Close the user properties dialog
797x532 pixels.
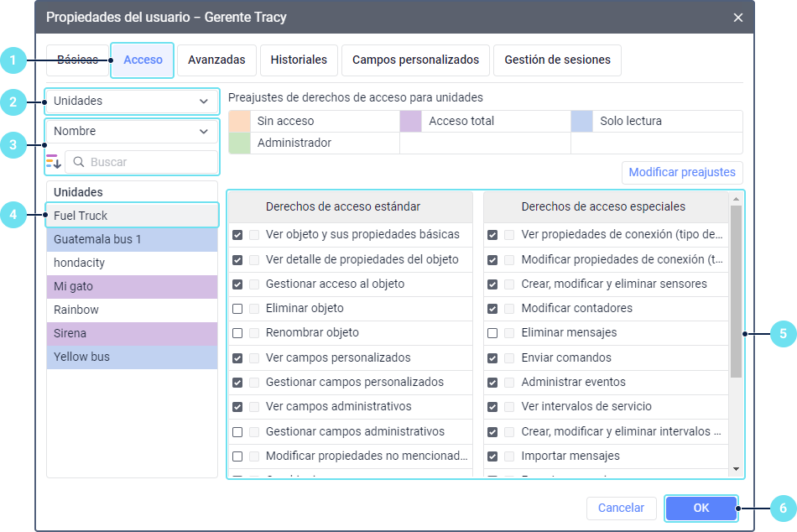(x=738, y=18)
